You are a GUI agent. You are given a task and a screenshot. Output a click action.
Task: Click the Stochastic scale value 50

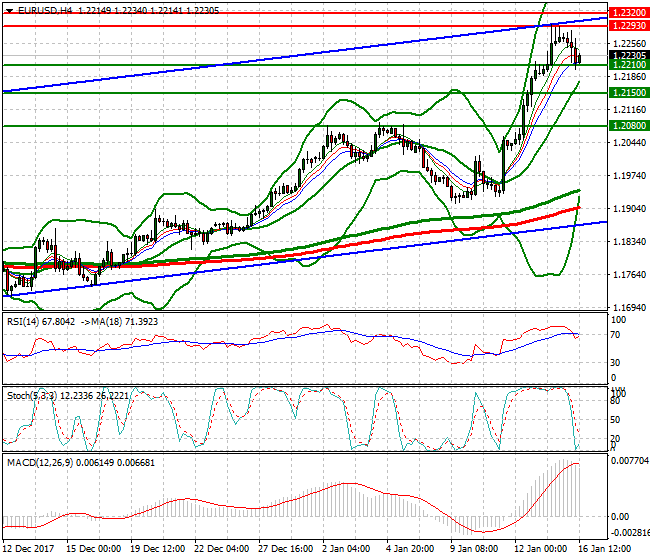point(616,420)
